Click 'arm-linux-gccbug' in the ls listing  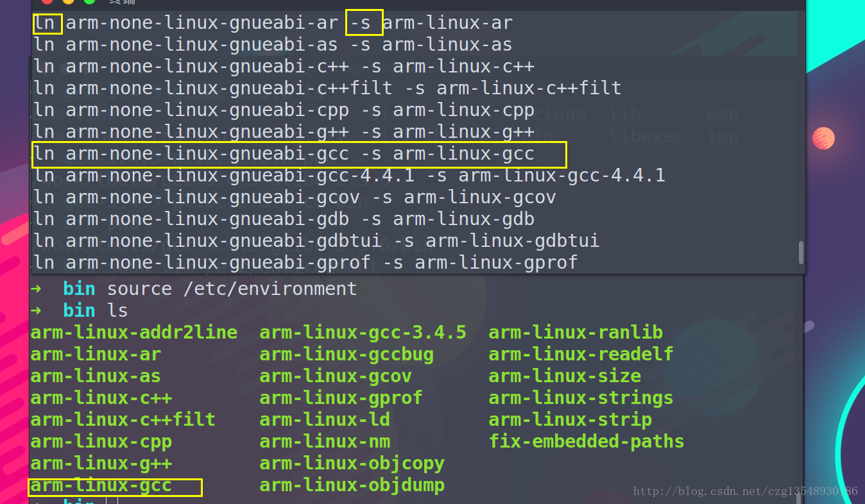tap(347, 354)
